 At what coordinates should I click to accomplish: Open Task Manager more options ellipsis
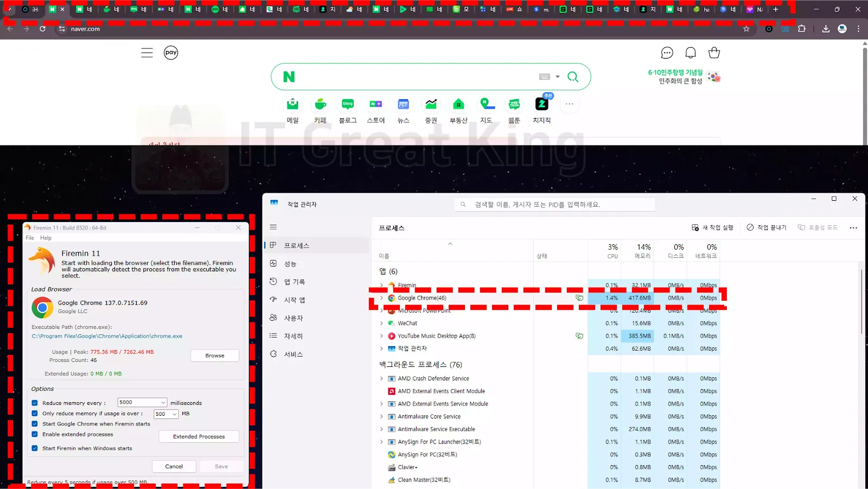pos(853,227)
